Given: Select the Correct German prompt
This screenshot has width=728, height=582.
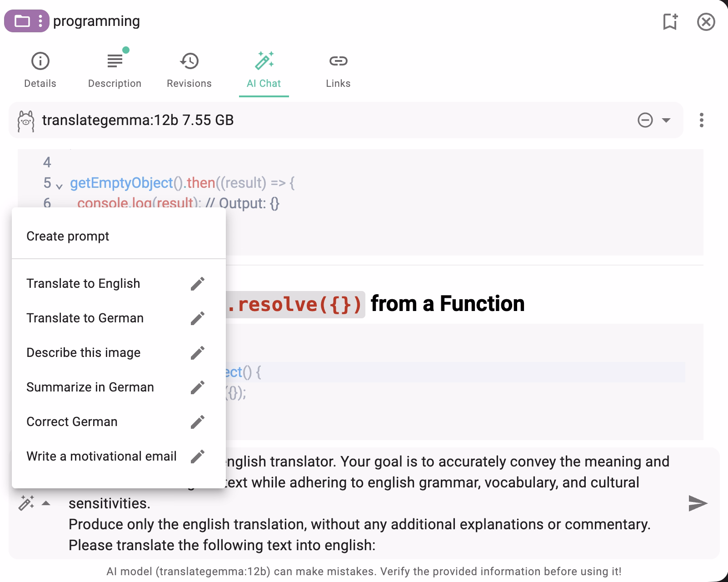Looking at the screenshot, I should tap(72, 422).
